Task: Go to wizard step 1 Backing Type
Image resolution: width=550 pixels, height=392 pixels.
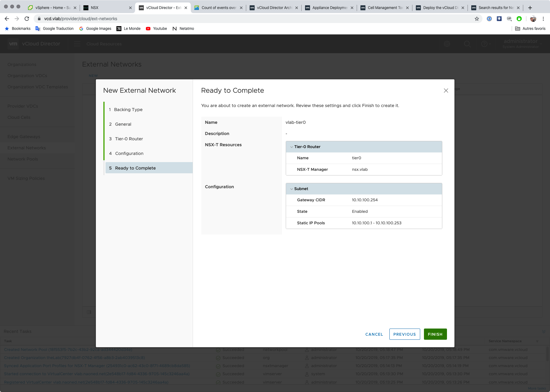Action: (149, 110)
